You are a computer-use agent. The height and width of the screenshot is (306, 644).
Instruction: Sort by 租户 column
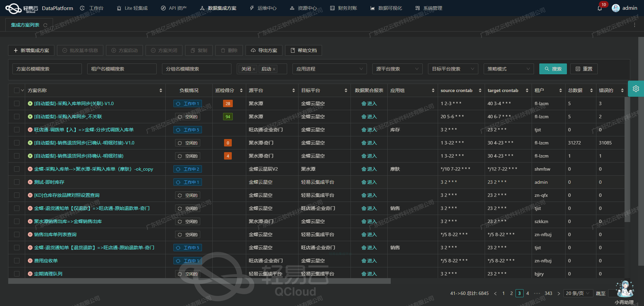point(560,91)
